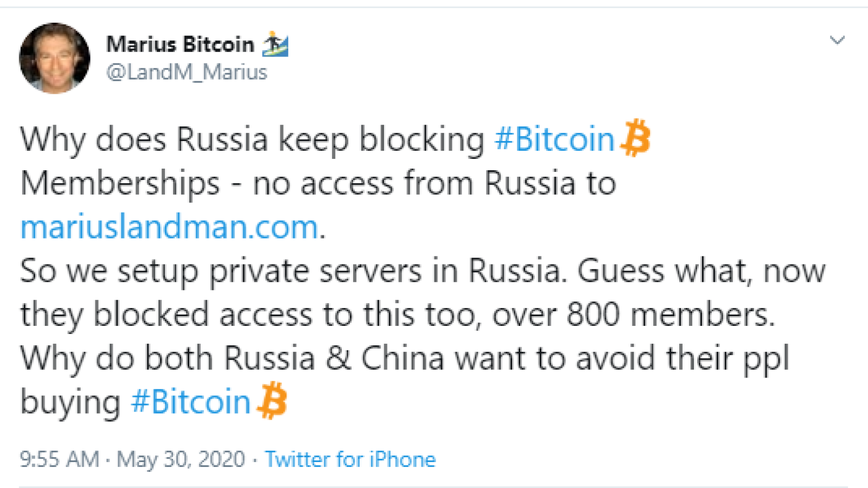The height and width of the screenshot is (488, 868).
Task: Click the Marius Bitcoin display name
Action: click(x=180, y=44)
